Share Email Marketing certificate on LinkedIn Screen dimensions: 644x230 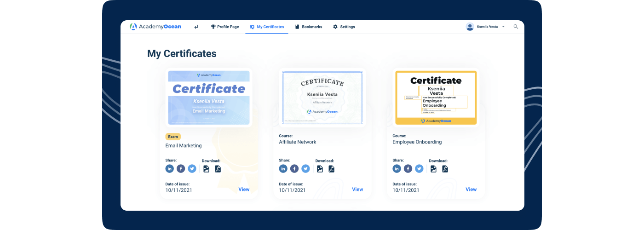click(x=170, y=169)
